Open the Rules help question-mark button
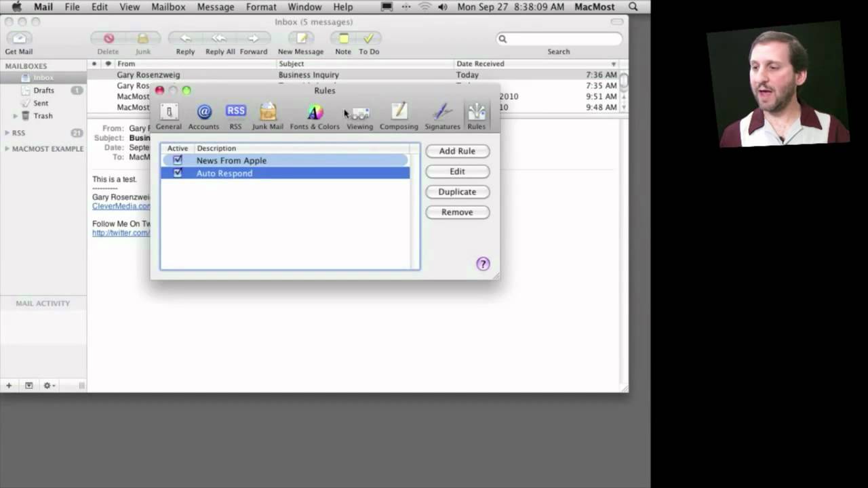The height and width of the screenshot is (488, 868). click(483, 264)
